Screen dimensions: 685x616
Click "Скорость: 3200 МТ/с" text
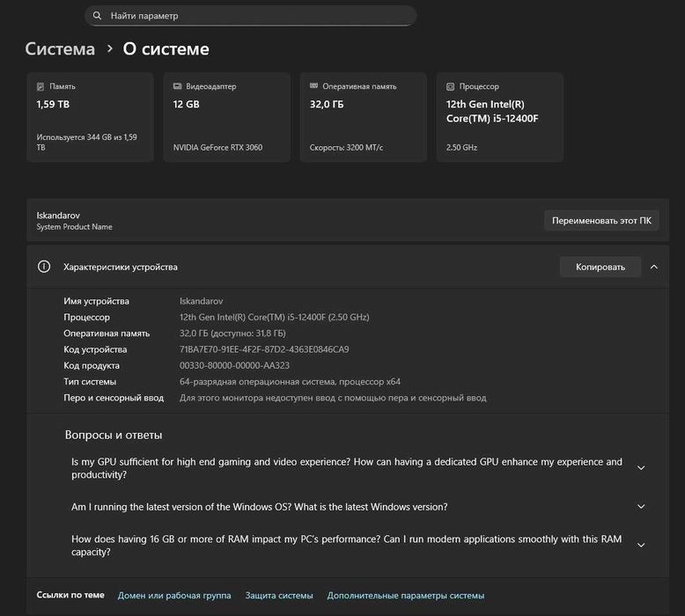click(x=346, y=148)
